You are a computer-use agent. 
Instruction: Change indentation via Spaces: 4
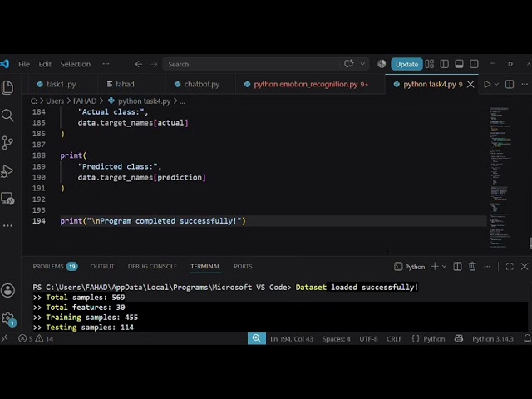(x=336, y=339)
